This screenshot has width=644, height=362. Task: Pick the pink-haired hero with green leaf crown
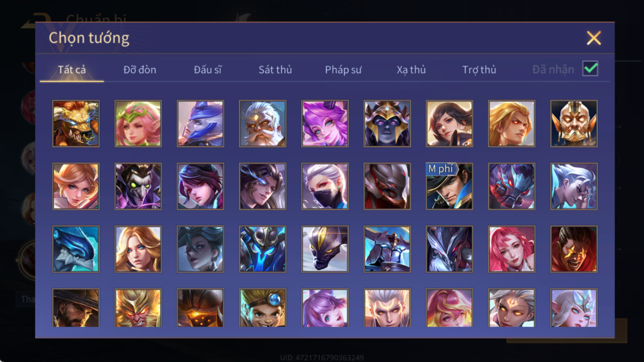point(138,124)
